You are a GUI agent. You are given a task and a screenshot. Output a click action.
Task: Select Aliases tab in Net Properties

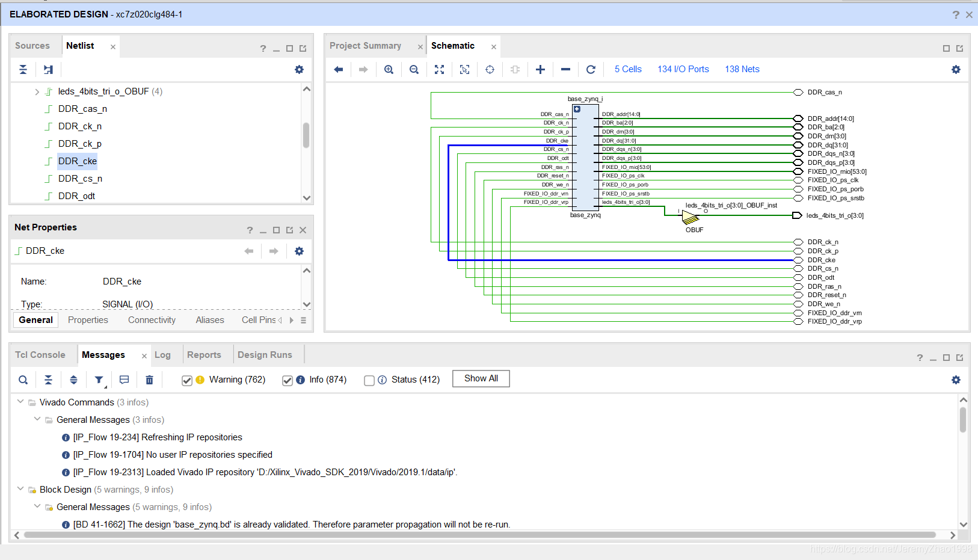[210, 320]
